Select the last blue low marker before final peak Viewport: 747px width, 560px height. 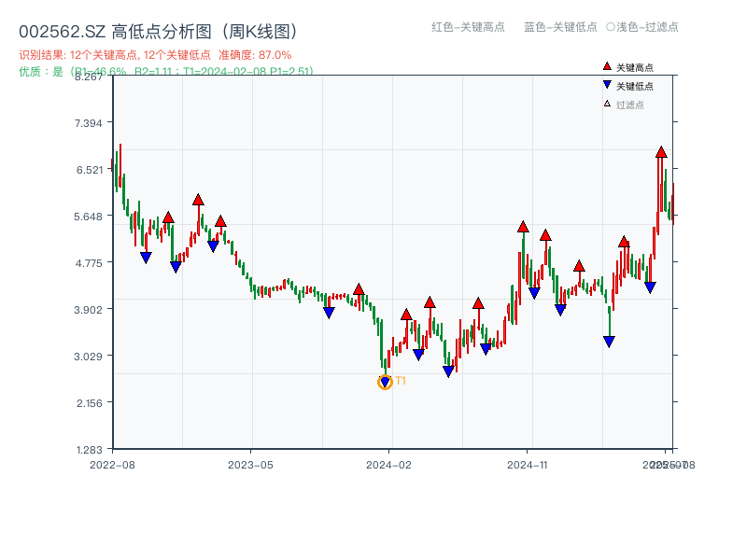(650, 287)
